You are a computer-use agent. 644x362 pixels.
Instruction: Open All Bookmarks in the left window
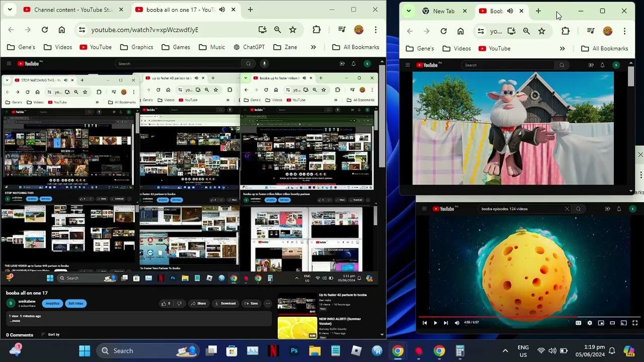coord(356,47)
